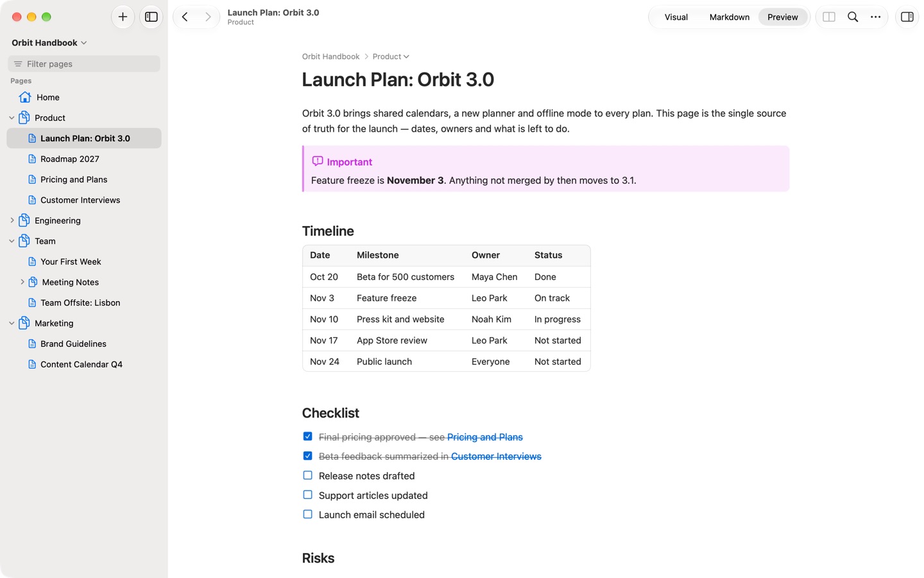The height and width of the screenshot is (578, 924).
Task: Open Team Offsite: Lisbon page
Action: [84, 302]
